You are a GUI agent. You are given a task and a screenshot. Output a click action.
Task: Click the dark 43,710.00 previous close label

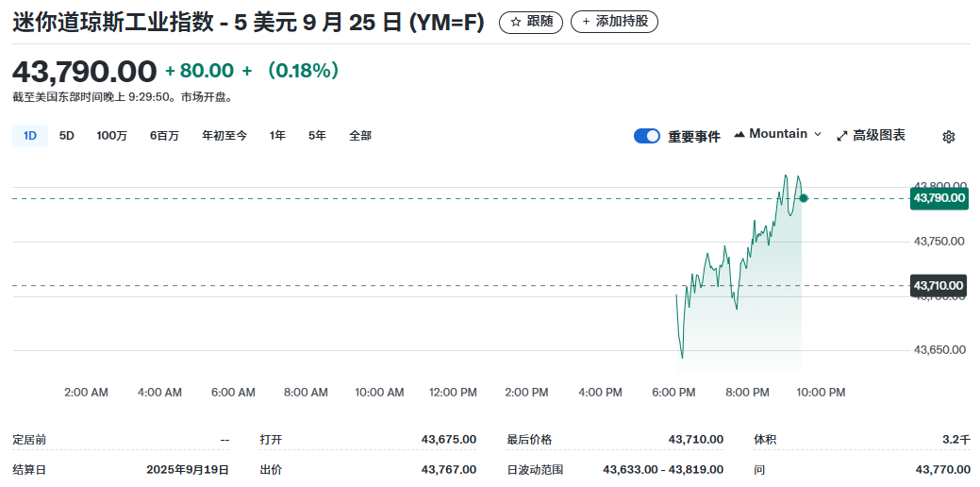click(938, 286)
